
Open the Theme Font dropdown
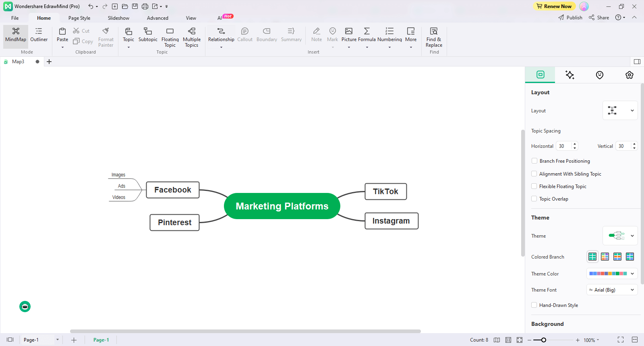coord(612,290)
